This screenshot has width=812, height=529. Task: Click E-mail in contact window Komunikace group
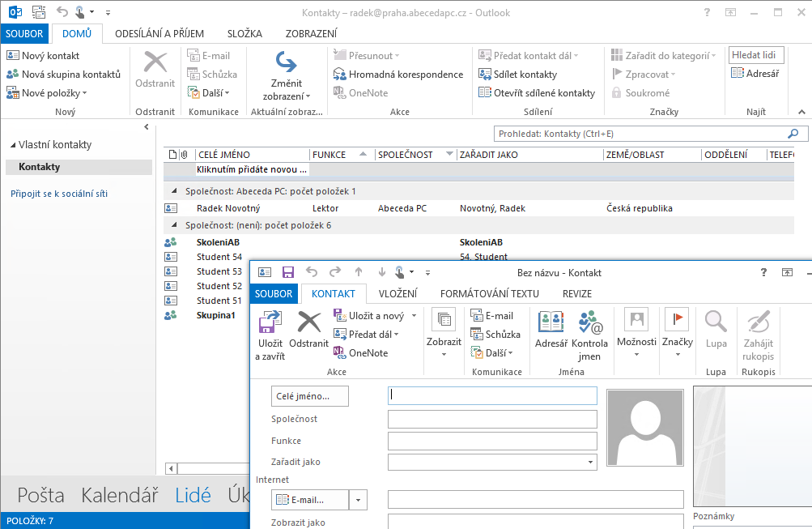(492, 315)
